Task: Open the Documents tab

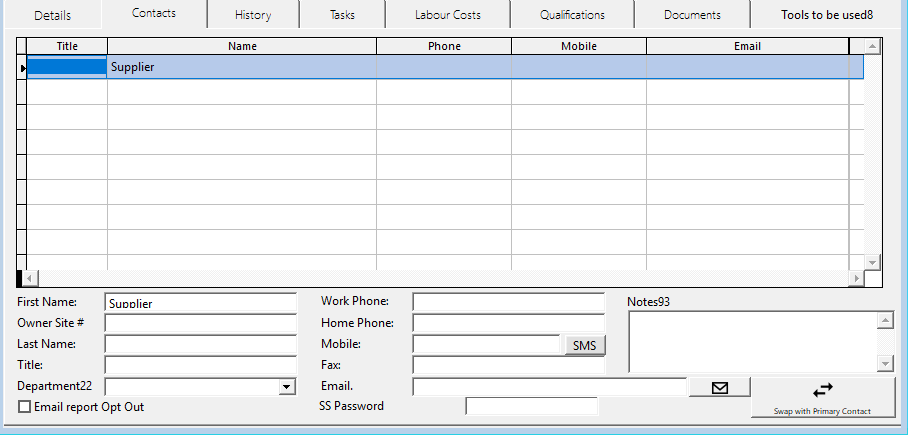Action: tap(692, 15)
